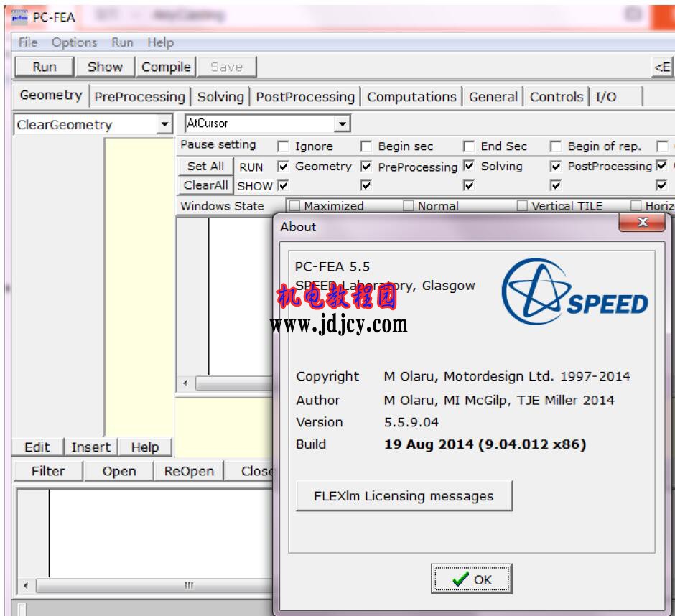The height and width of the screenshot is (616, 675).
Task: Click the Run toolbar button
Action: [45, 67]
